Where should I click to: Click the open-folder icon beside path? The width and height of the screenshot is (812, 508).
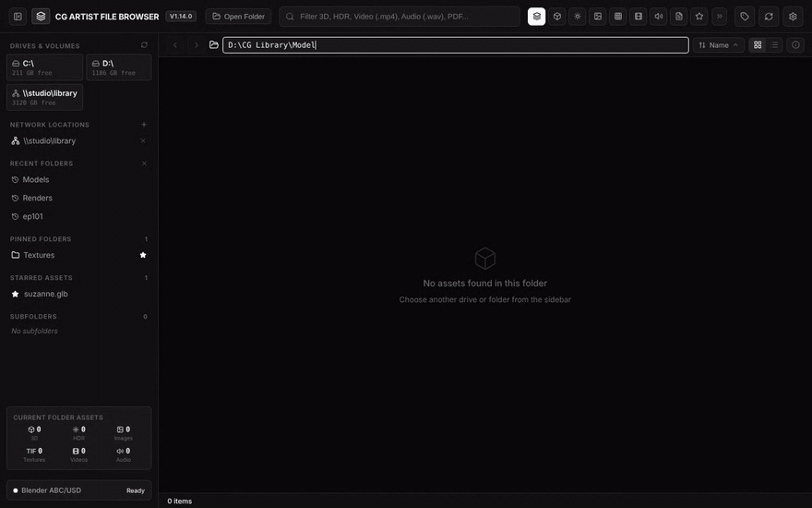click(x=214, y=45)
